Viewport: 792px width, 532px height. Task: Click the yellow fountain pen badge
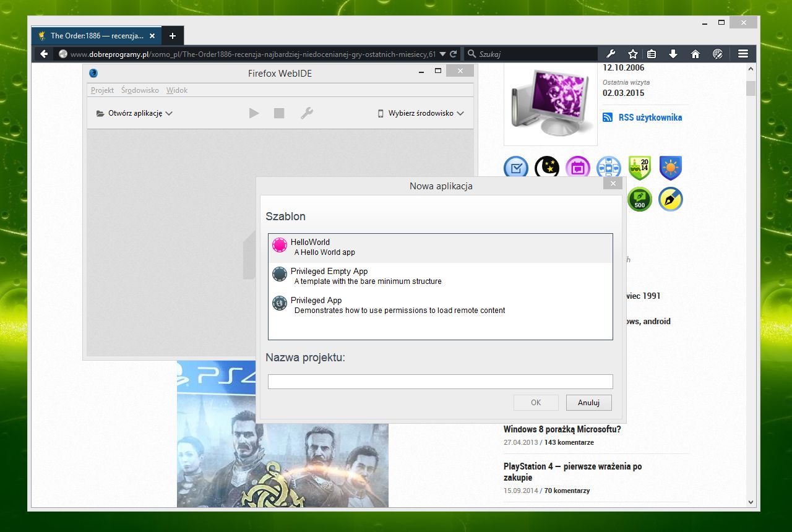671,199
